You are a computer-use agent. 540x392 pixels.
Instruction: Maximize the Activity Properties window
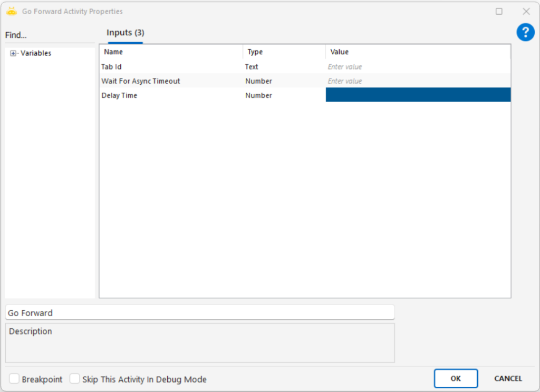click(499, 11)
